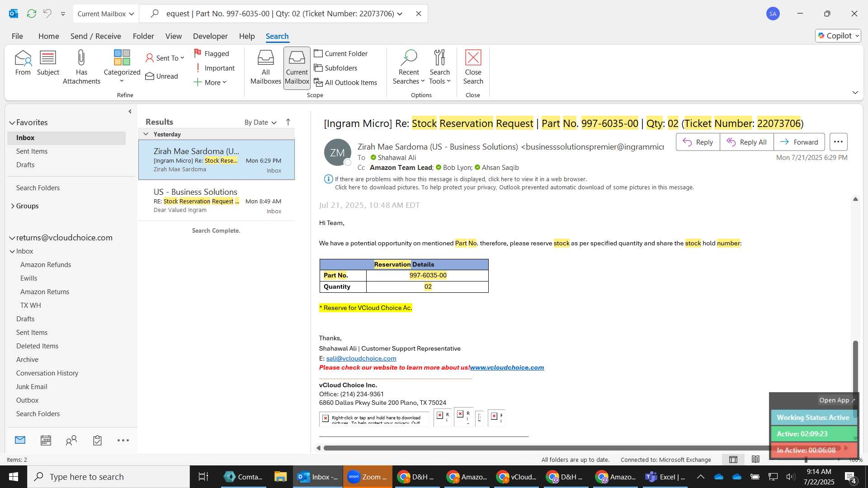The image size is (868, 488).
Task: Open the Tasks view icon
Action: coord(97,440)
